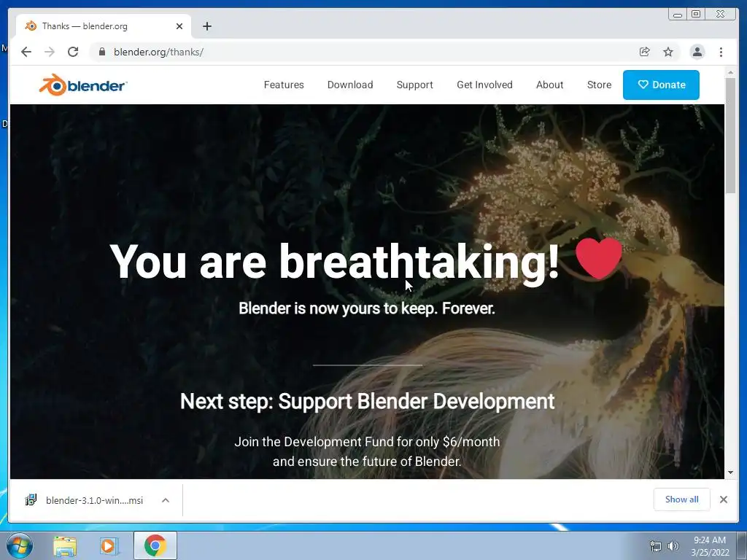Click the page scrollbar down arrow
This screenshot has height=560, width=747.
730,472
